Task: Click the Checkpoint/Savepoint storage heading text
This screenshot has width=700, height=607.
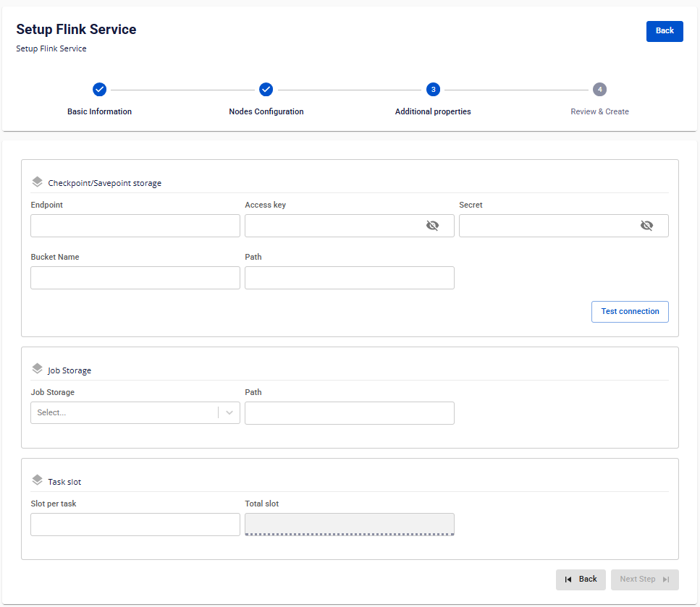Action: [104, 183]
